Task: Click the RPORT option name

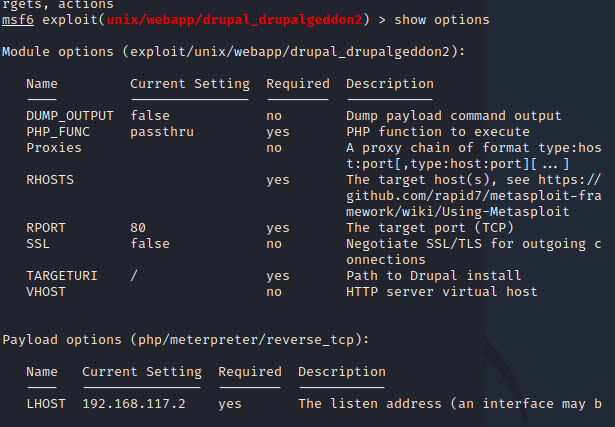Action: tap(46, 228)
